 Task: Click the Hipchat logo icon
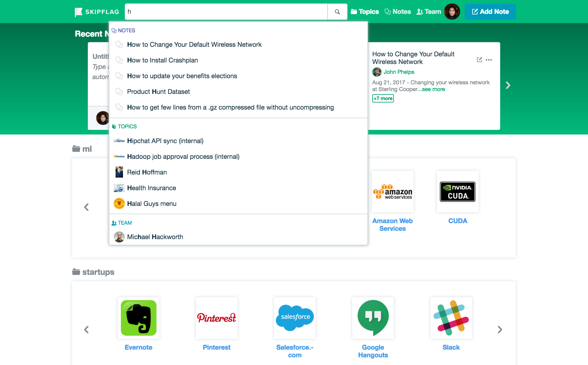pos(119,141)
